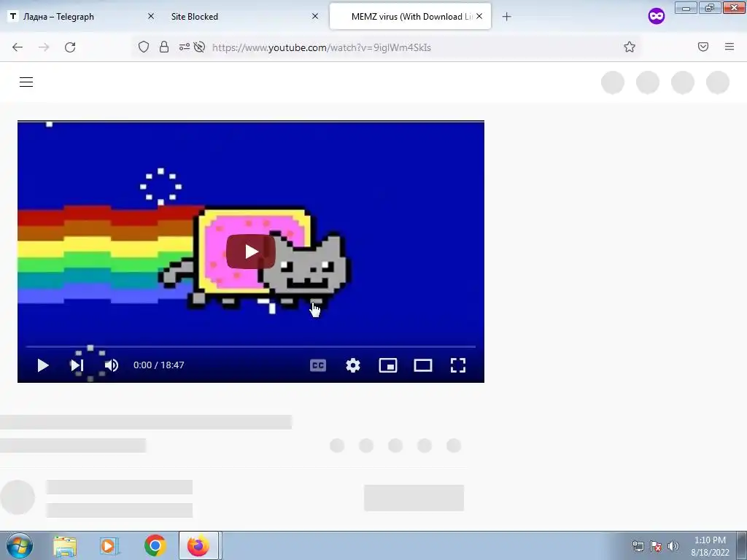The width and height of the screenshot is (747, 560).
Task: Close the Site Blocked tab
Action: 315,16
